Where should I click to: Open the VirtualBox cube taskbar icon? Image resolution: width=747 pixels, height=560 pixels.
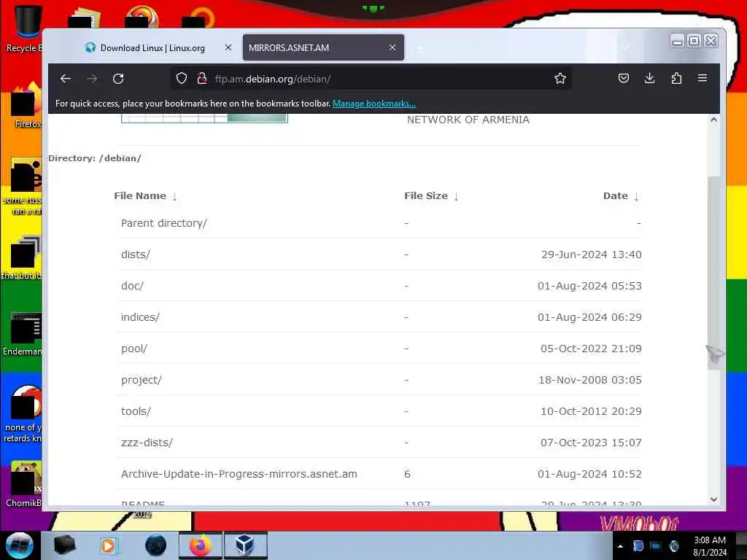245,545
